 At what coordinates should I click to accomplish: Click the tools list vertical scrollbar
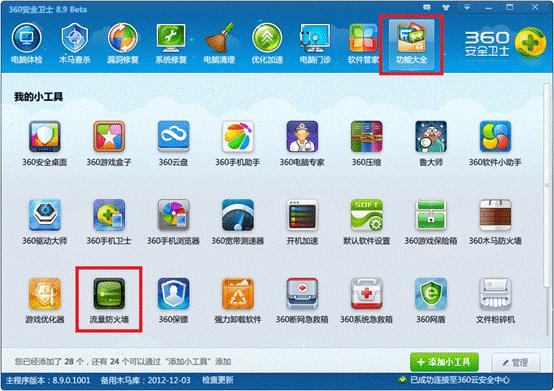(x=547, y=185)
